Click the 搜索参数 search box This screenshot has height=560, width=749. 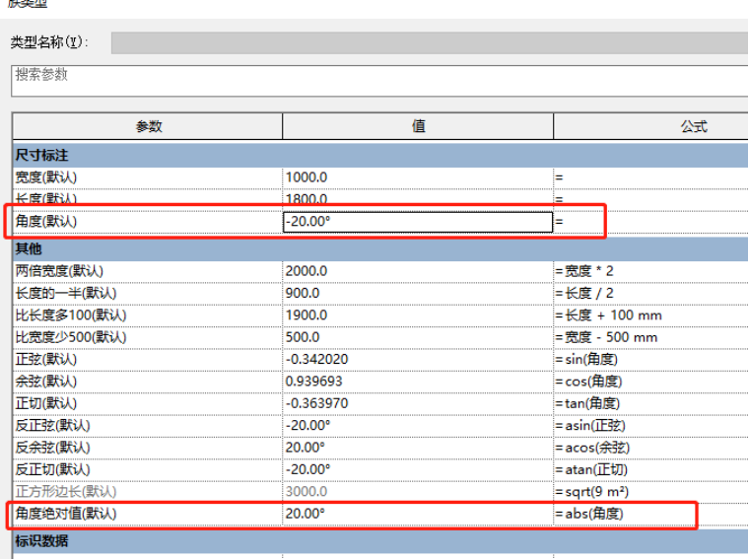pos(379,81)
